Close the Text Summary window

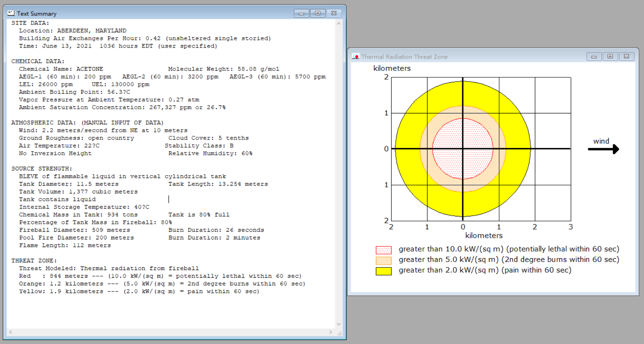pyautogui.click(x=334, y=13)
